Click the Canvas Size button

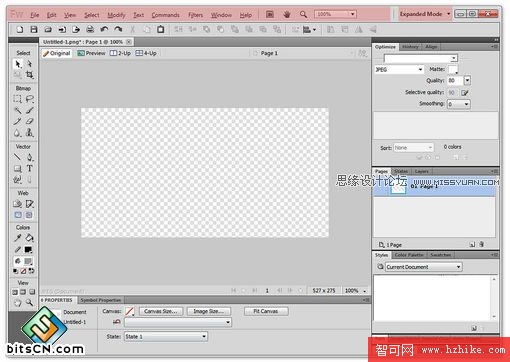click(161, 311)
